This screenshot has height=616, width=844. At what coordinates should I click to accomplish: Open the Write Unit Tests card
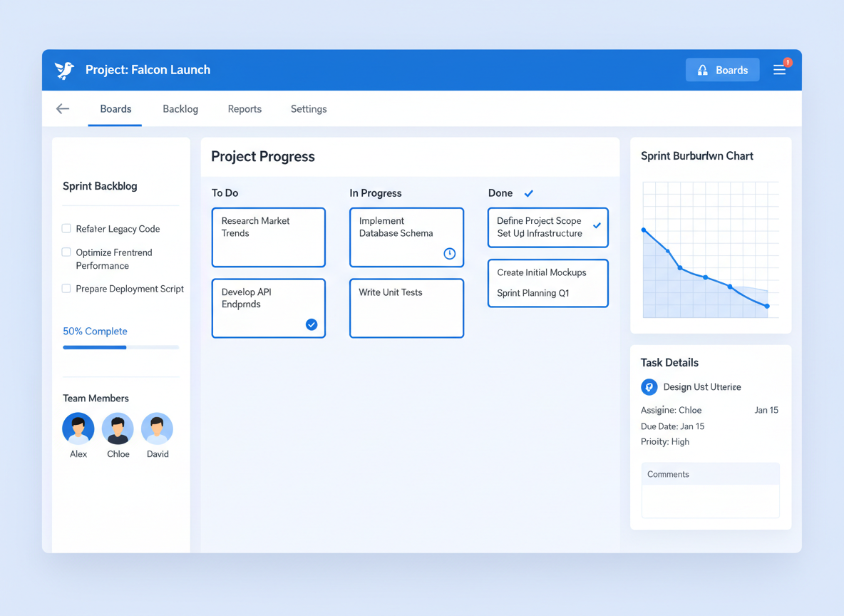[406, 308]
